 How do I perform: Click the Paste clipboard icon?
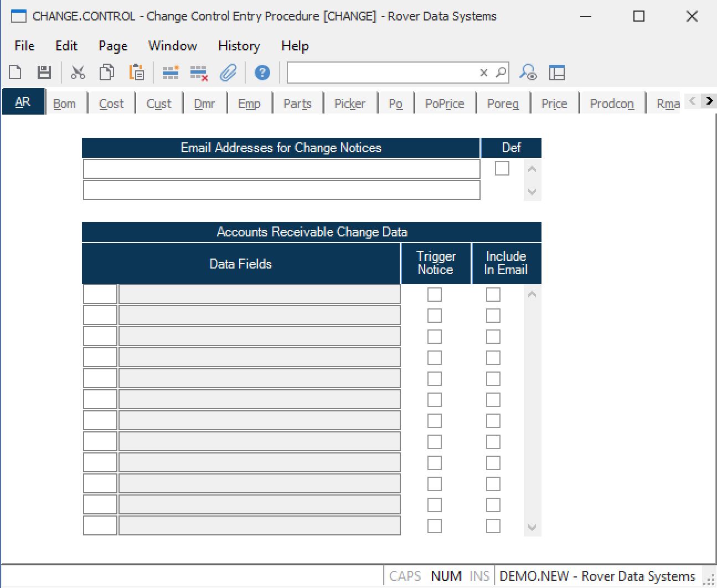[x=136, y=73]
